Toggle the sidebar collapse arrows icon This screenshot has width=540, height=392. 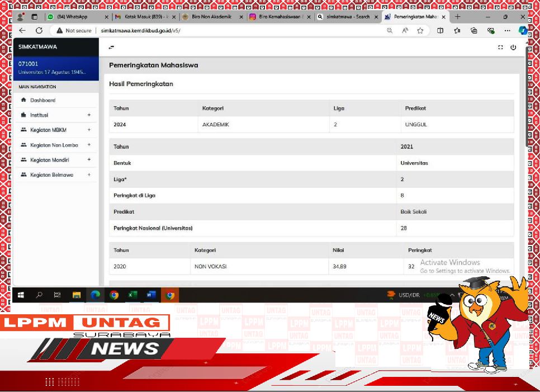pos(111,47)
